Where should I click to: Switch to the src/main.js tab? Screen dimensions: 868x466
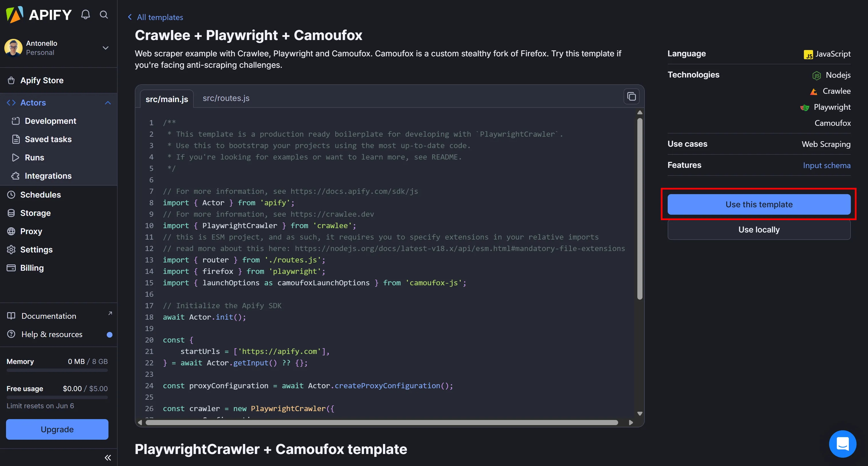click(x=167, y=99)
